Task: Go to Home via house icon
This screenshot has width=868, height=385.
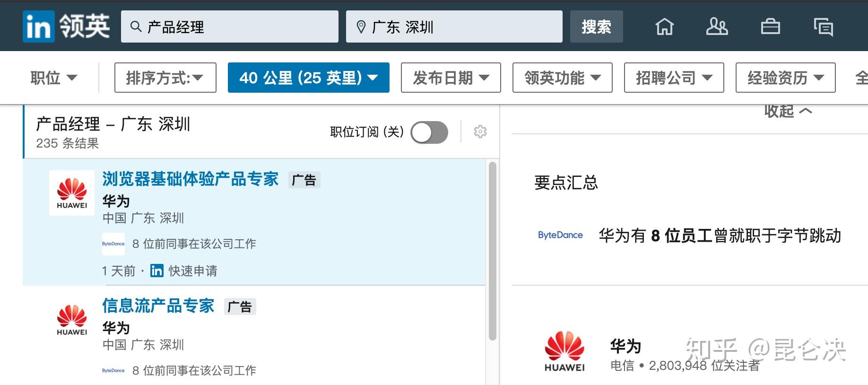Action: [664, 26]
